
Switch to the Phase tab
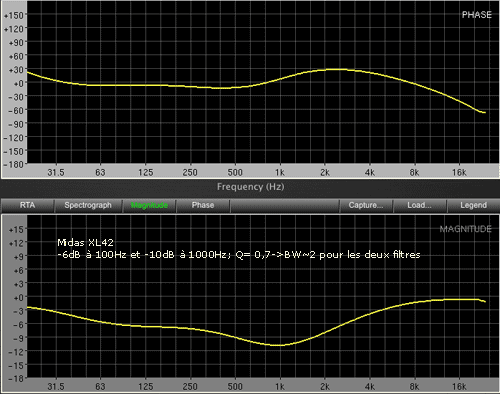coord(203,205)
